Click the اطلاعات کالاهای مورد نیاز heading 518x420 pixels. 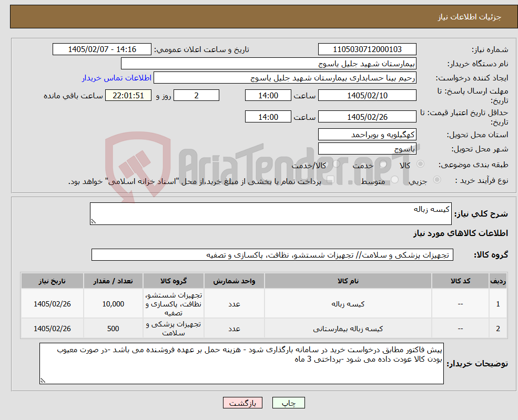461,233
